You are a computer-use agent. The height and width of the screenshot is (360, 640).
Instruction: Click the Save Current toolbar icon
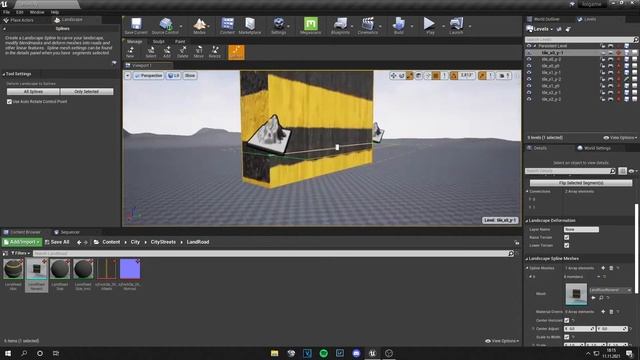click(136, 26)
